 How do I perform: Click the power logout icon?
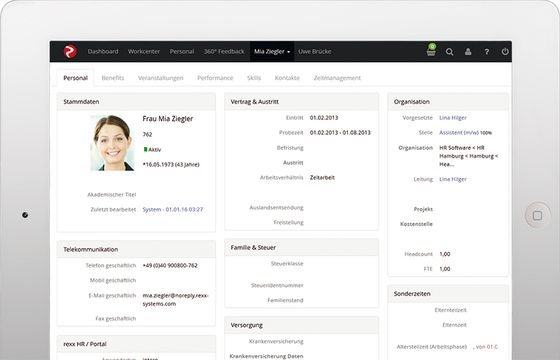(505, 51)
